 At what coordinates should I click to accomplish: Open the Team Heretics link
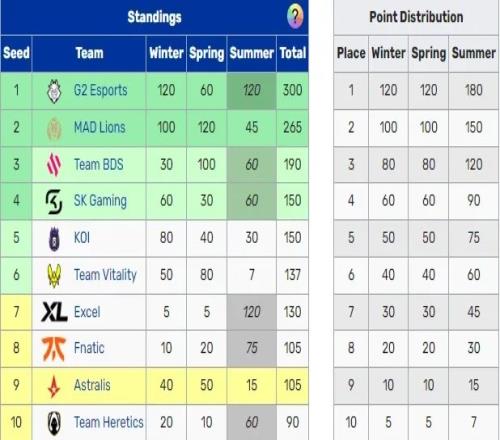(x=109, y=422)
